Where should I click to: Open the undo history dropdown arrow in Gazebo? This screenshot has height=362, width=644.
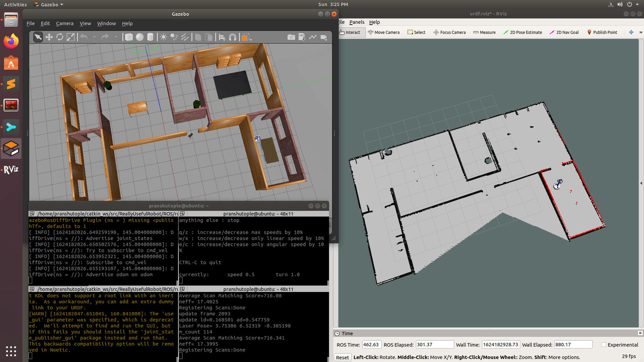(x=95, y=37)
